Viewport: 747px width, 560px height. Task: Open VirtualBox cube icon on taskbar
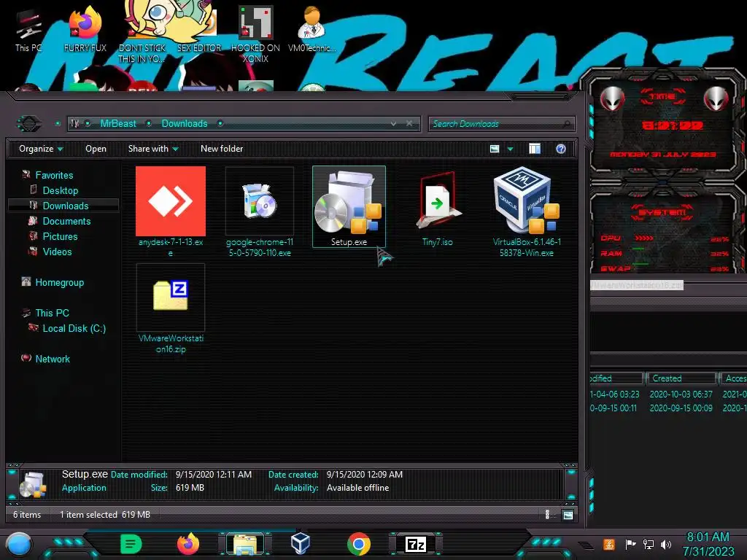coord(300,542)
